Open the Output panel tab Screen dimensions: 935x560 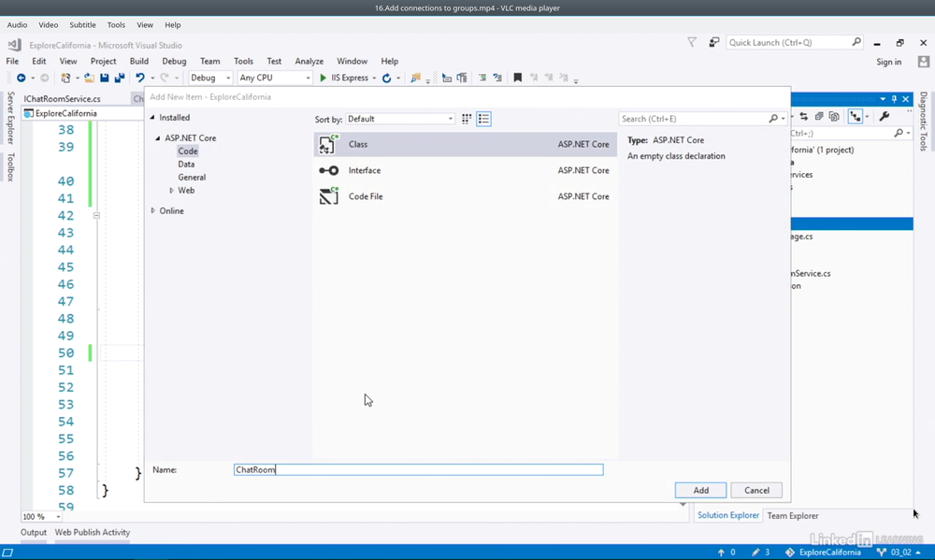(x=34, y=532)
